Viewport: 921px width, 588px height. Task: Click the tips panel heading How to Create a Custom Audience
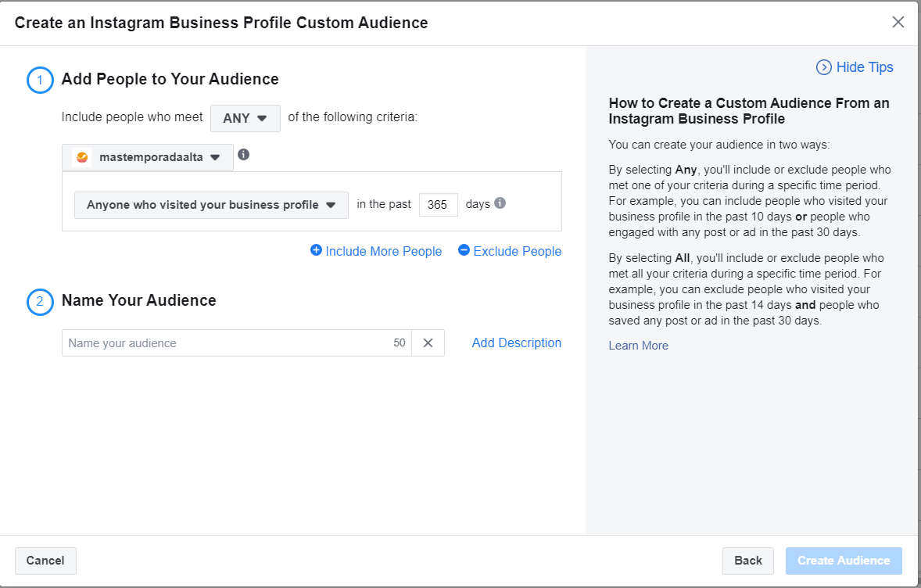click(x=749, y=111)
